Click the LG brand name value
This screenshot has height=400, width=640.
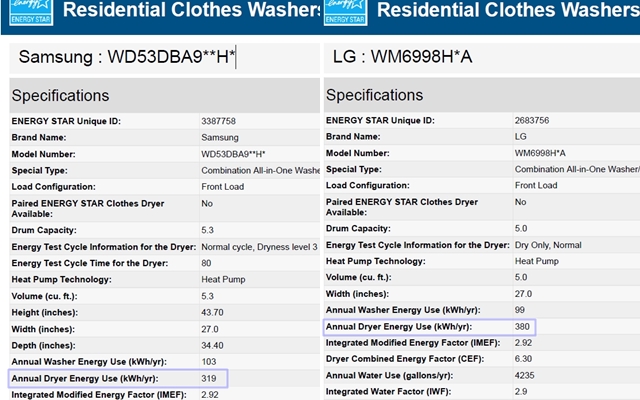point(520,137)
